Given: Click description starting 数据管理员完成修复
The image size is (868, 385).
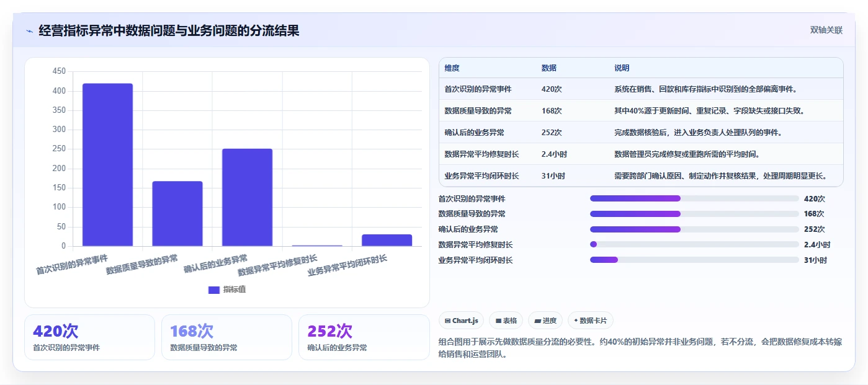Looking at the screenshot, I should pos(687,154).
